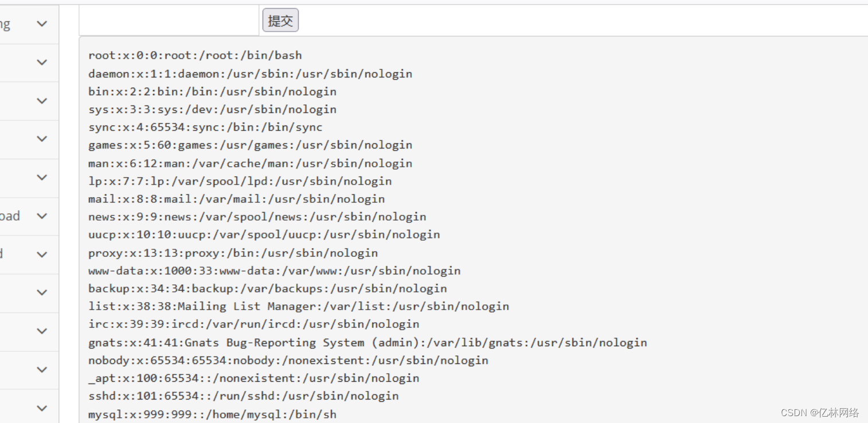Focus the text input left of 提交
The image size is (868, 423).
pyautogui.click(x=169, y=21)
